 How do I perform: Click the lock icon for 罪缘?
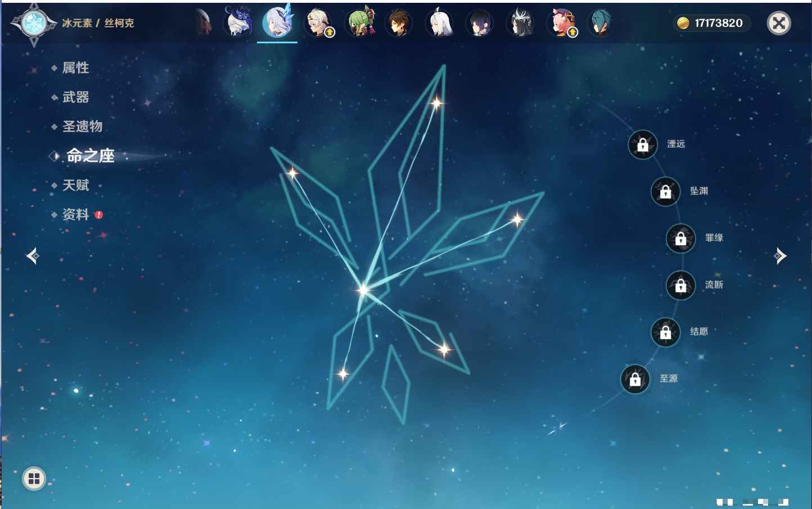click(681, 238)
